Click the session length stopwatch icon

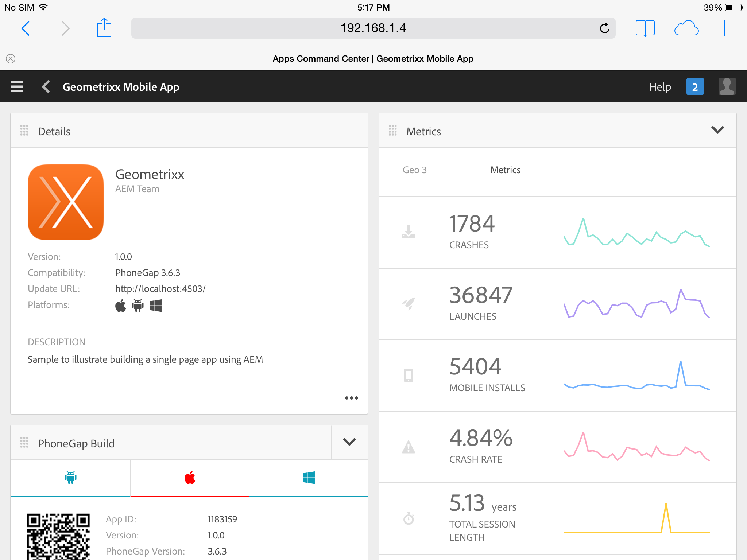click(x=409, y=518)
